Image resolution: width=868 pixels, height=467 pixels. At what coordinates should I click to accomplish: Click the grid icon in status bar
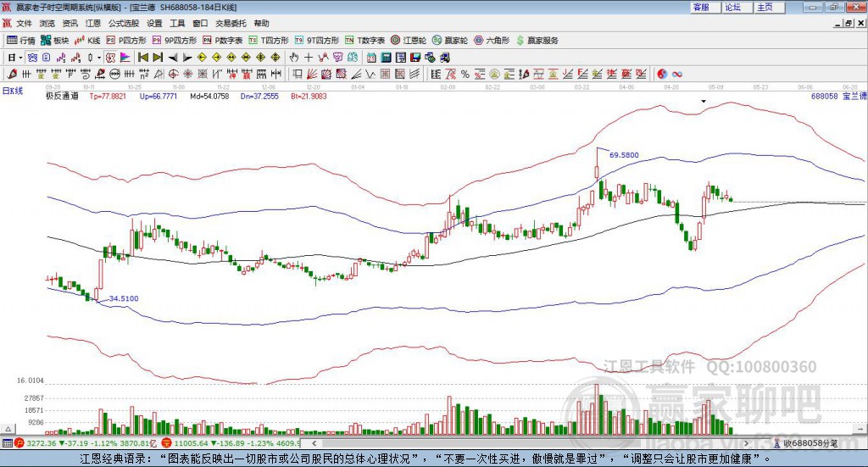click(x=7, y=443)
